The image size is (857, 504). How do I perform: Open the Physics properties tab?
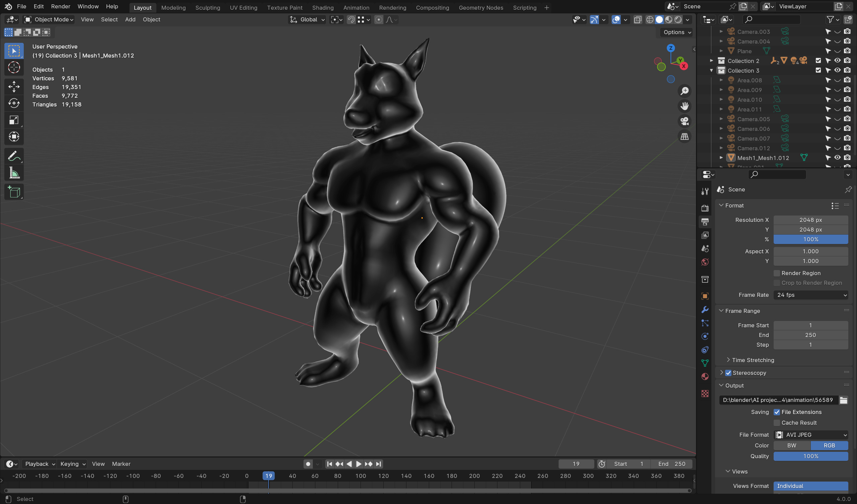click(x=705, y=336)
